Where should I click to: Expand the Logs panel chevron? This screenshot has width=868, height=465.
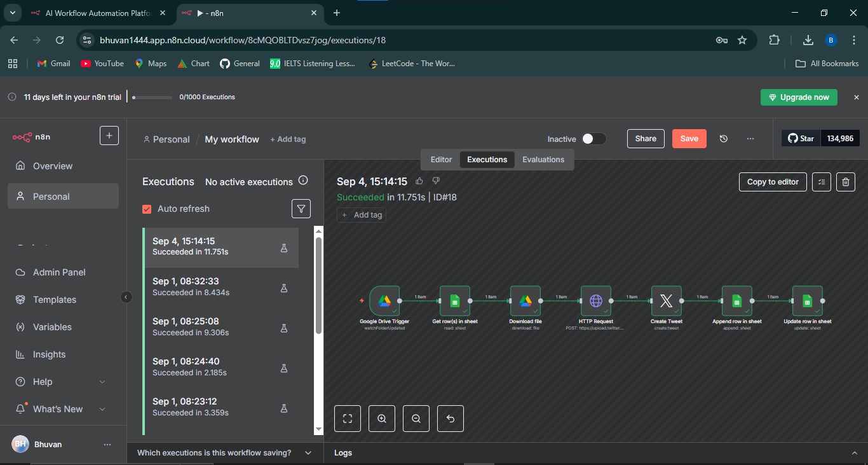pos(854,453)
